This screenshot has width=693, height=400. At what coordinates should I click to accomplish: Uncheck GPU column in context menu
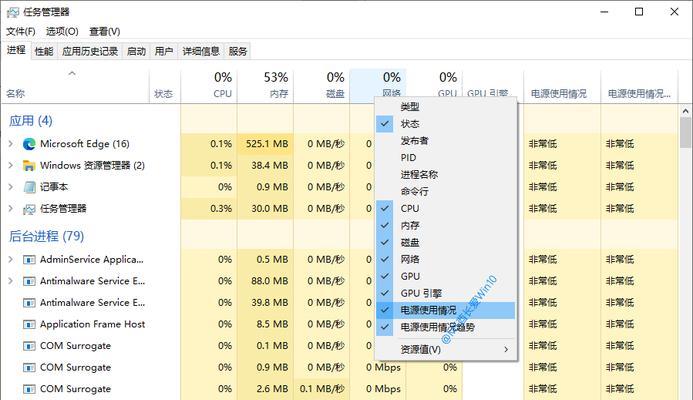(446, 276)
